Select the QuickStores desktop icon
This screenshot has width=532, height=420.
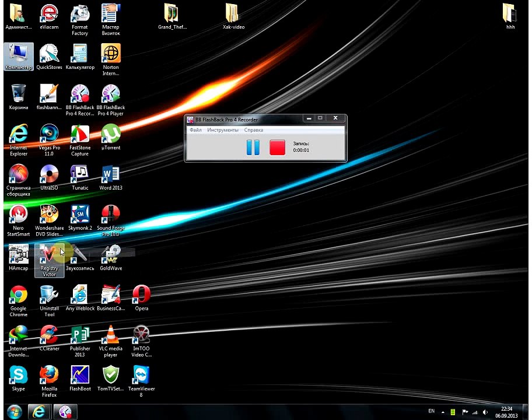click(x=49, y=57)
